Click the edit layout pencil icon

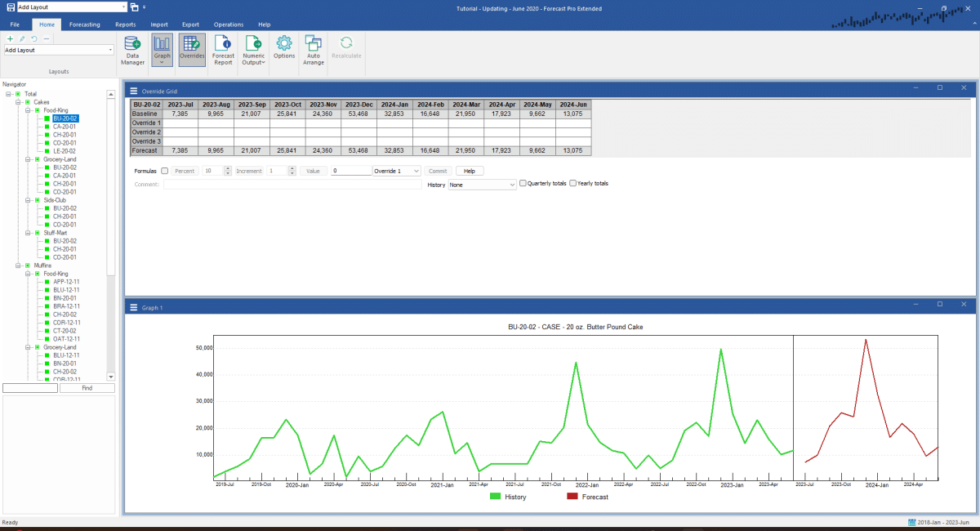(22, 38)
